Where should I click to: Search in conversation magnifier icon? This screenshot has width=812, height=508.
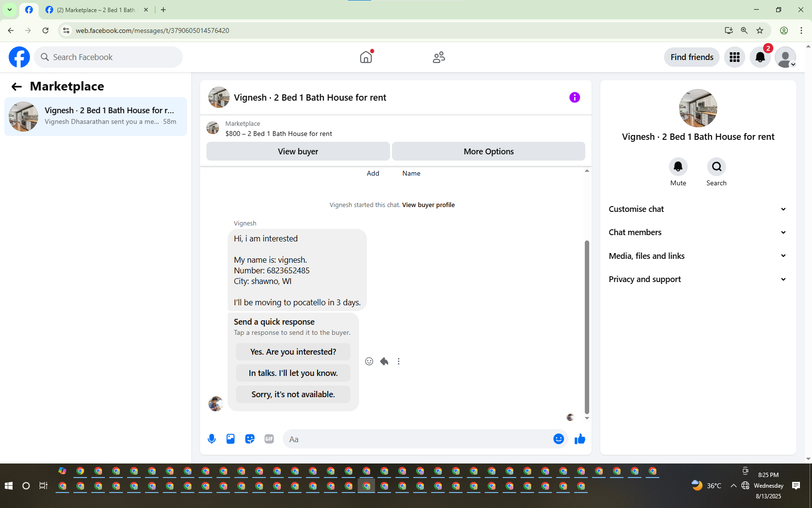(716, 166)
